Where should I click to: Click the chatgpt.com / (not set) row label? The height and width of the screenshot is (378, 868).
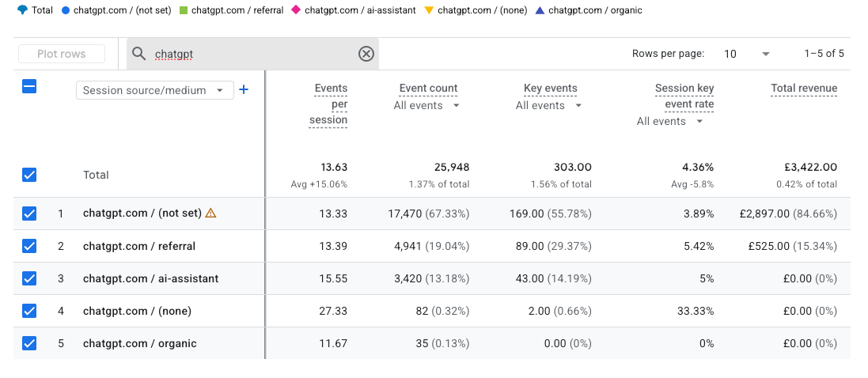142,213
